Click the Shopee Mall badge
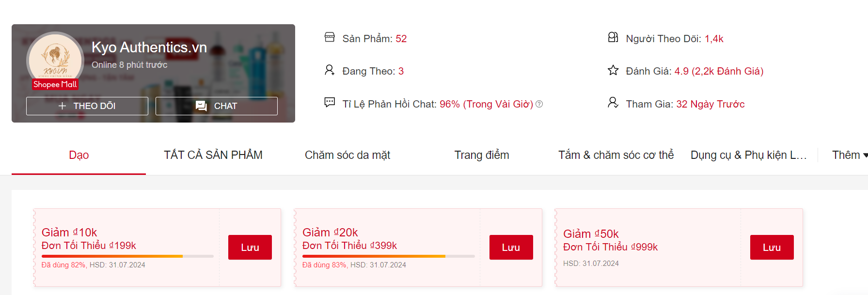 coord(55,84)
